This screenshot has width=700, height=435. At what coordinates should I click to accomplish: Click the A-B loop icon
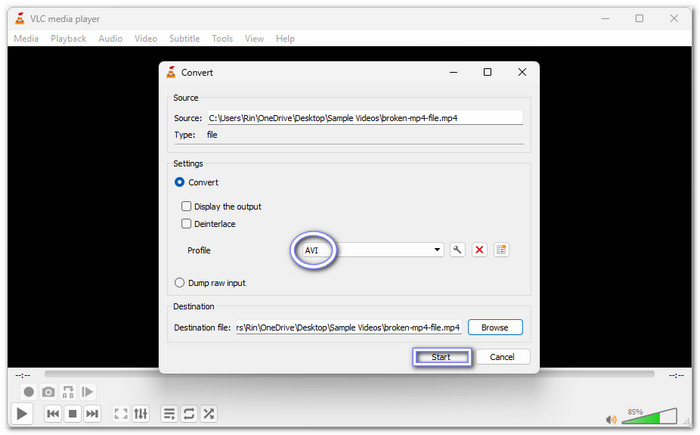point(68,392)
